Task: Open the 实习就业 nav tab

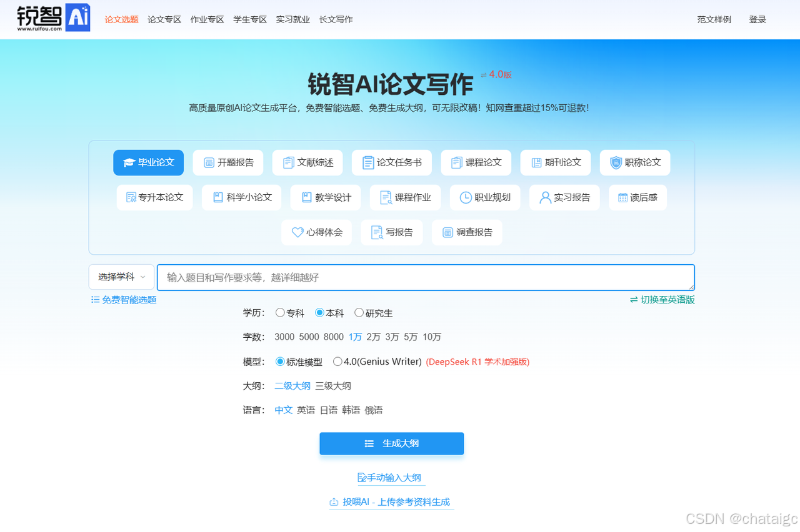Action: (x=293, y=19)
